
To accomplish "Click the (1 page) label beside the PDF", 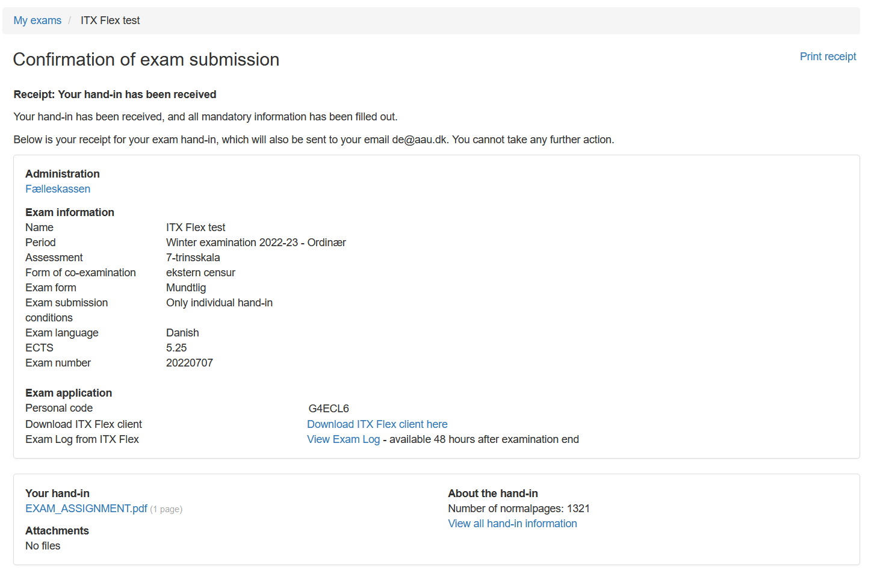I will click(x=166, y=509).
